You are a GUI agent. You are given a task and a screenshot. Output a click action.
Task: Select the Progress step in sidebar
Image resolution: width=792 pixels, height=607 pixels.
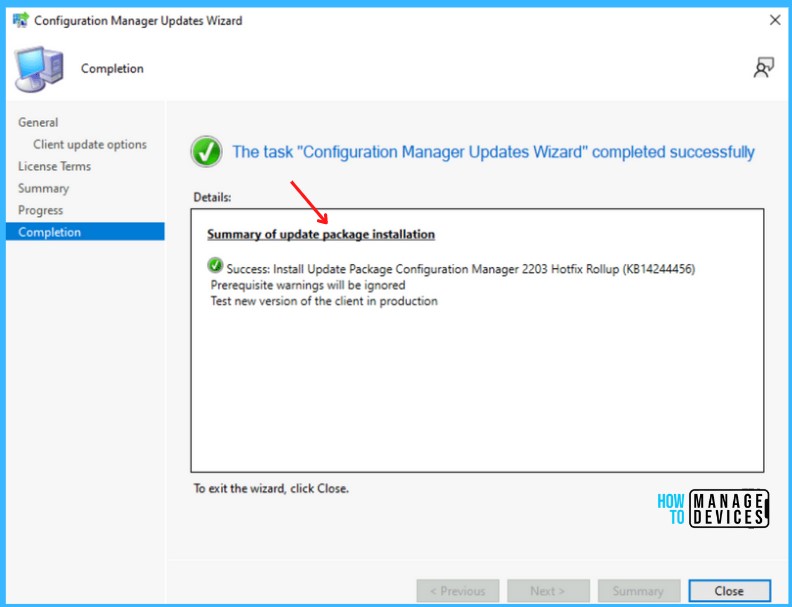[x=40, y=210]
